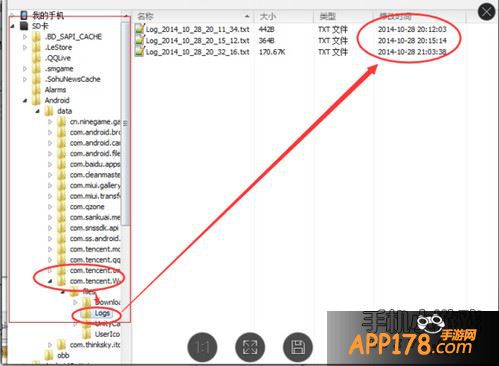Viewport: 499px width, 366px height.
Task: Click the fit-to-screen expand viewer button
Action: 250,348
